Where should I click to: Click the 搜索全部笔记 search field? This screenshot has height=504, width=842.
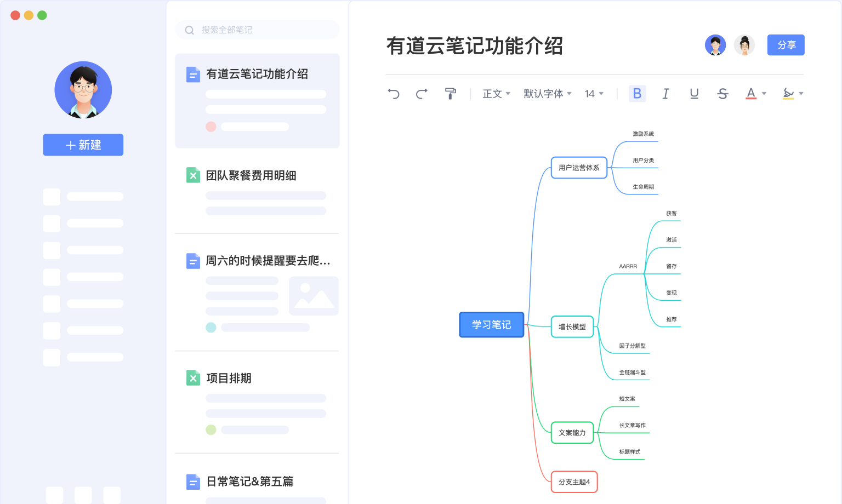tap(258, 30)
